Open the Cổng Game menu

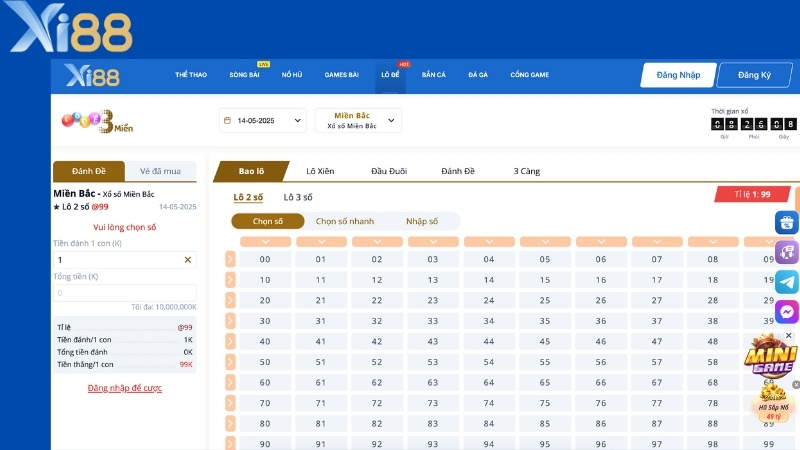coord(530,75)
